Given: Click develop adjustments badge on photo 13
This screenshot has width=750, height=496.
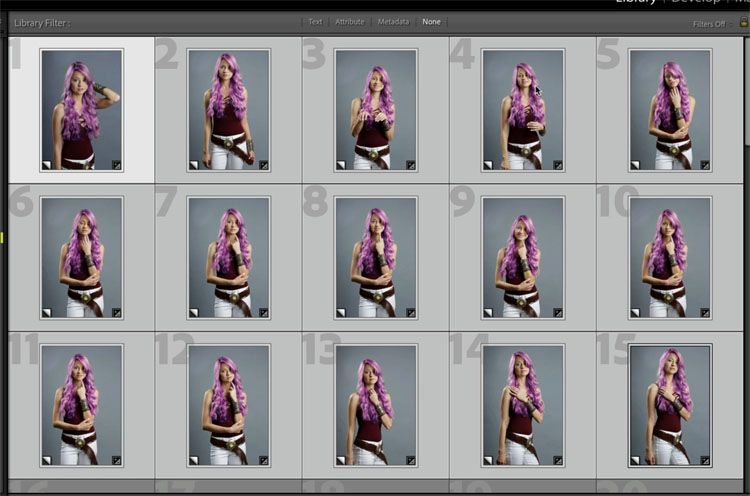Looking at the screenshot, I should 410,461.
